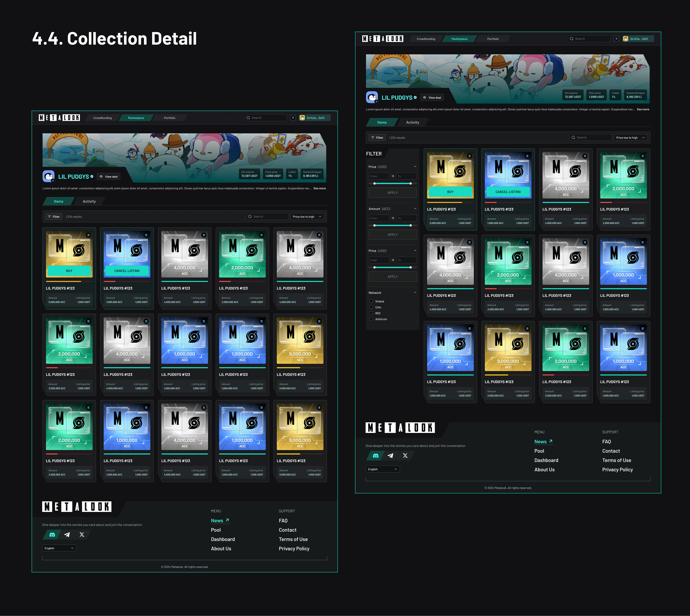This screenshot has width=690, height=616.
Task: Click eye icon on View deal, left layout
Action: point(101,177)
